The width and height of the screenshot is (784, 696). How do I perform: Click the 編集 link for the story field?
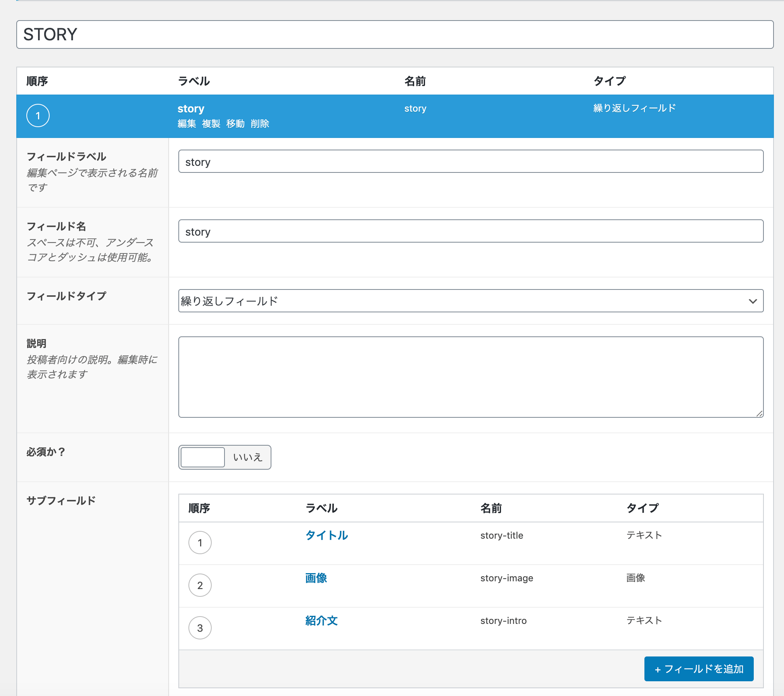click(187, 124)
